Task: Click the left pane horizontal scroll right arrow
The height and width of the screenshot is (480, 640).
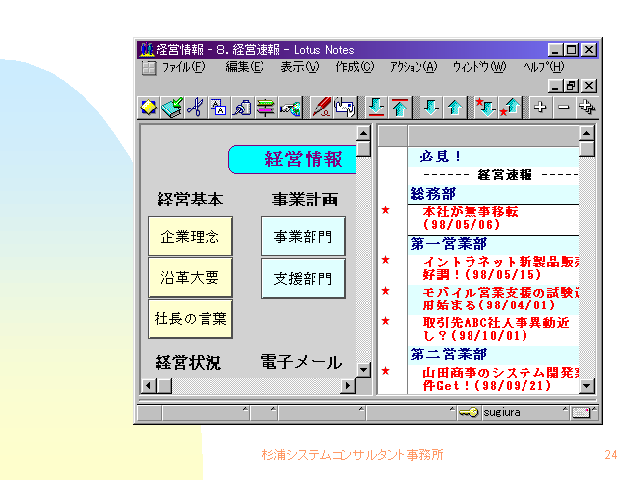Action: coord(349,385)
